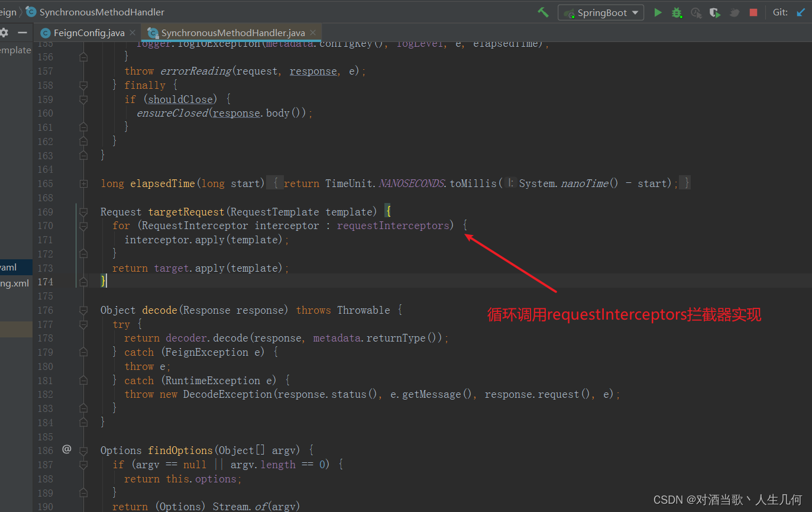812x512 pixels.
Task: Close the FeignConfig.java tab
Action: pyautogui.click(x=132, y=33)
